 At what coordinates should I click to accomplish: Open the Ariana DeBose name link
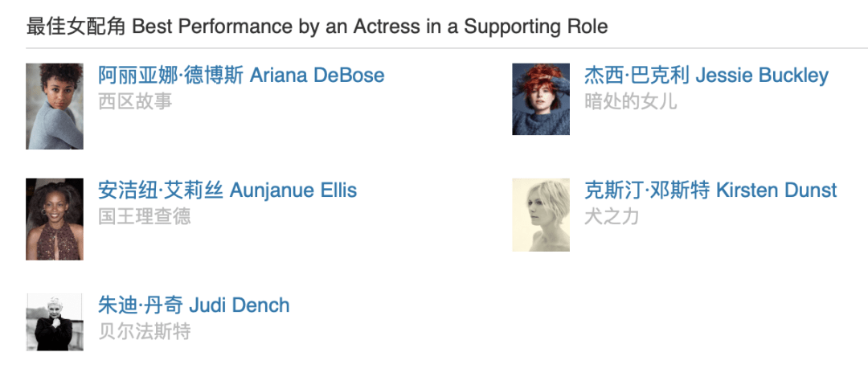[317, 76]
